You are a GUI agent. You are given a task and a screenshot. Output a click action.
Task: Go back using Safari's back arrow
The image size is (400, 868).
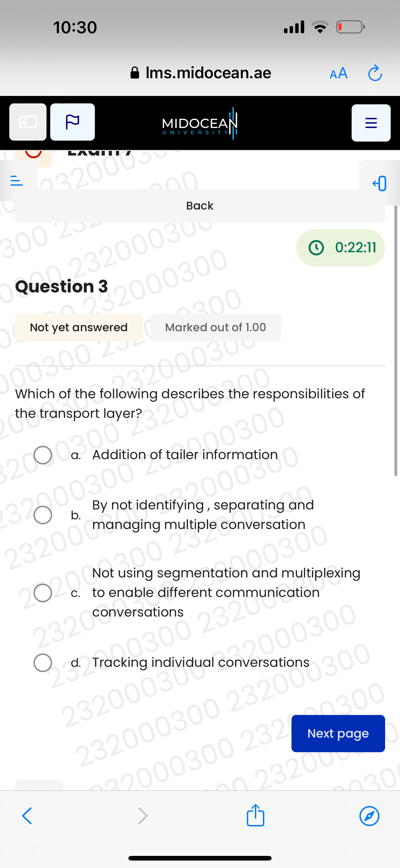click(27, 816)
